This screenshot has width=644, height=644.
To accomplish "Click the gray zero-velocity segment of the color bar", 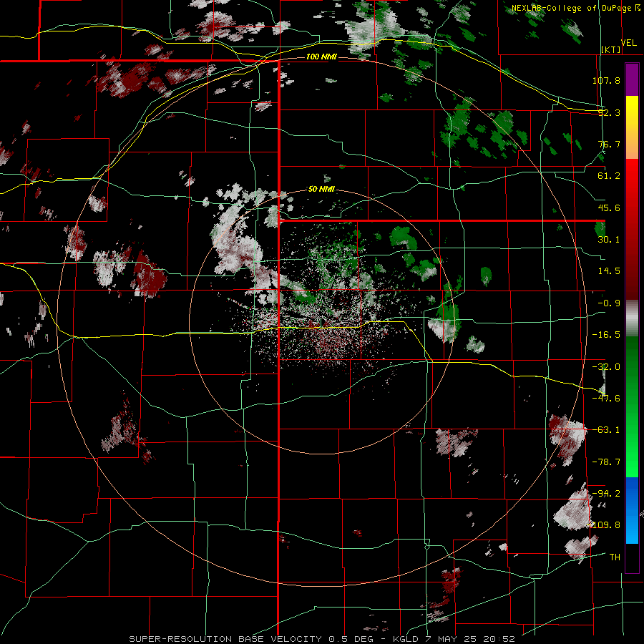I will [632, 318].
